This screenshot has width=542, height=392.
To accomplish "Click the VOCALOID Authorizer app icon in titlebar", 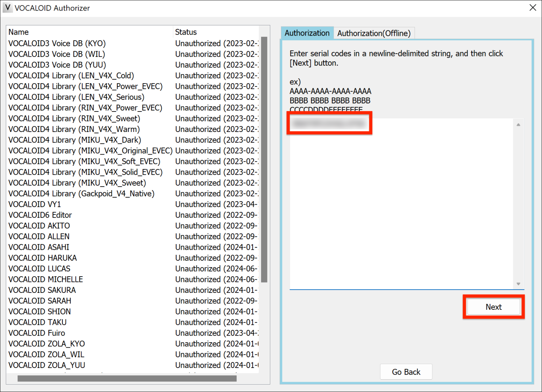I will 7,7.
